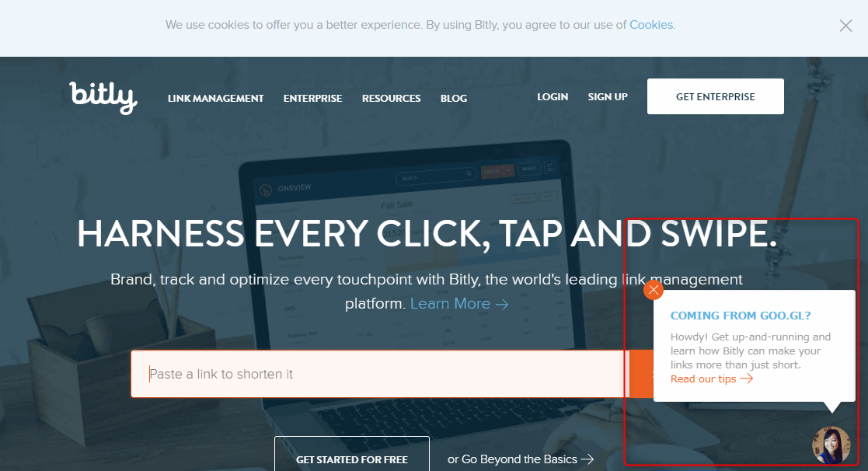The image size is (868, 471).
Task: Click the arrow icon after Learn More
Action: coord(502,304)
